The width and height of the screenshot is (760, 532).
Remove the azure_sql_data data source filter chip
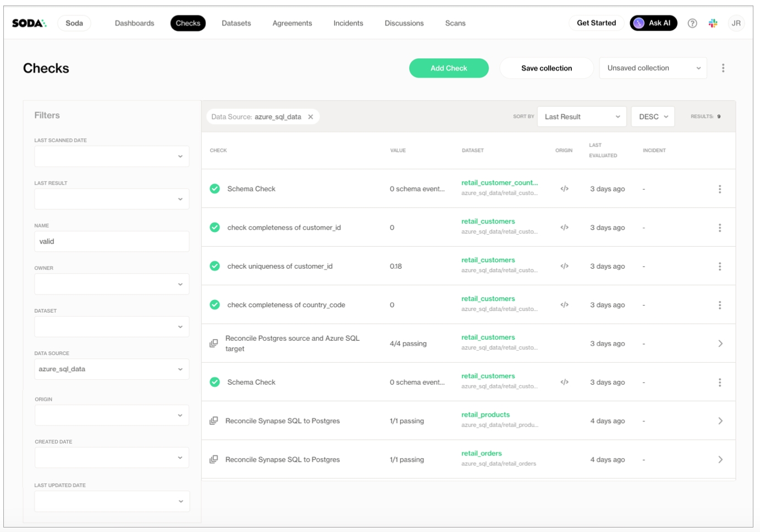coord(311,117)
